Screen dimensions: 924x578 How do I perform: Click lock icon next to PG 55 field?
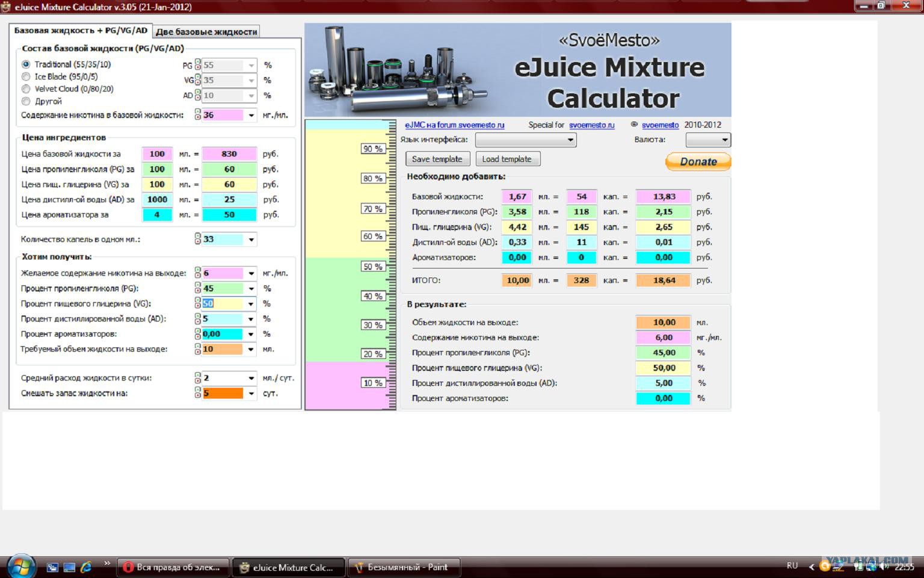pyautogui.click(x=197, y=65)
